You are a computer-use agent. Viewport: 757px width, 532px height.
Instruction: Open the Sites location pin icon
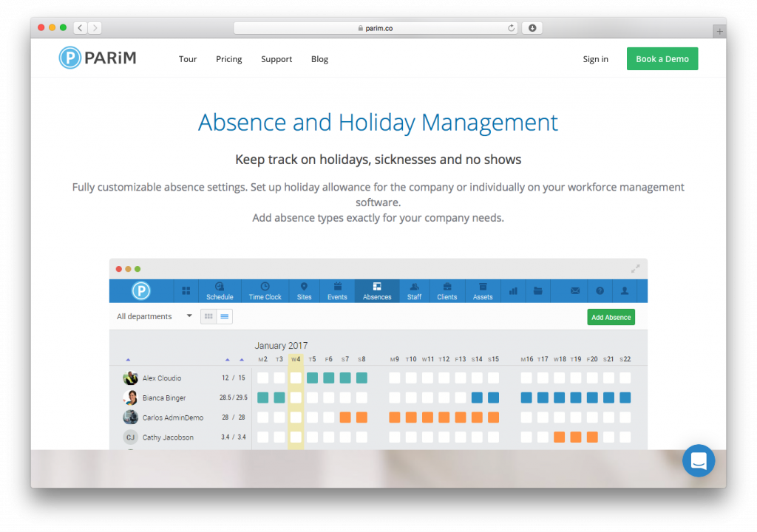tap(304, 290)
